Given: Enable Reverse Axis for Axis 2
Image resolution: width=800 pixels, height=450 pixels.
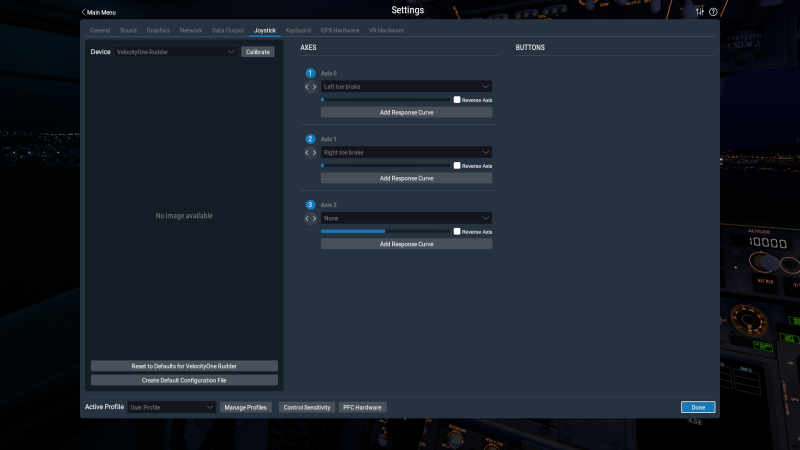Looking at the screenshot, I should click(457, 232).
